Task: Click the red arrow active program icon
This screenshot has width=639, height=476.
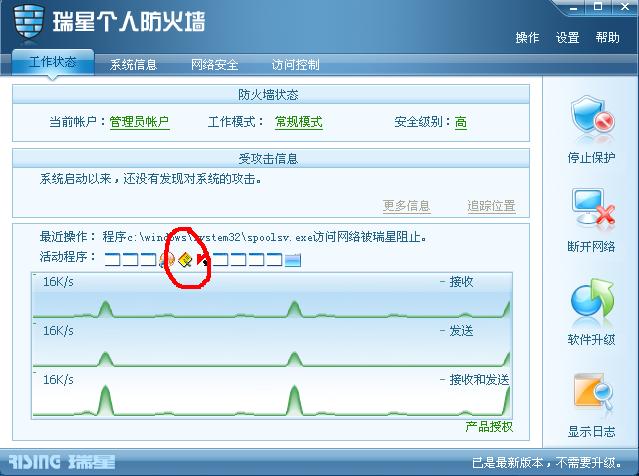Action: [x=203, y=260]
